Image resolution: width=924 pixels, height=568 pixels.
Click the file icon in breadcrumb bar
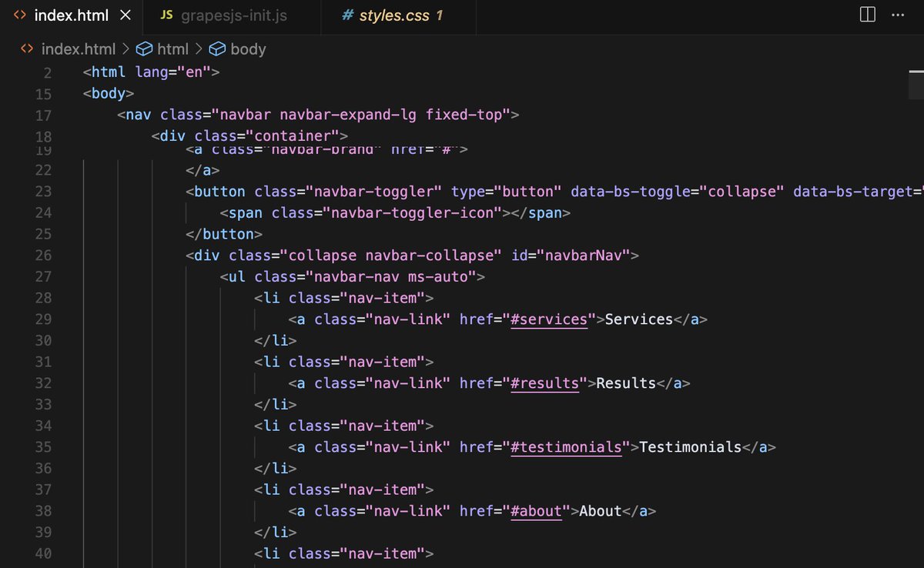(x=27, y=49)
